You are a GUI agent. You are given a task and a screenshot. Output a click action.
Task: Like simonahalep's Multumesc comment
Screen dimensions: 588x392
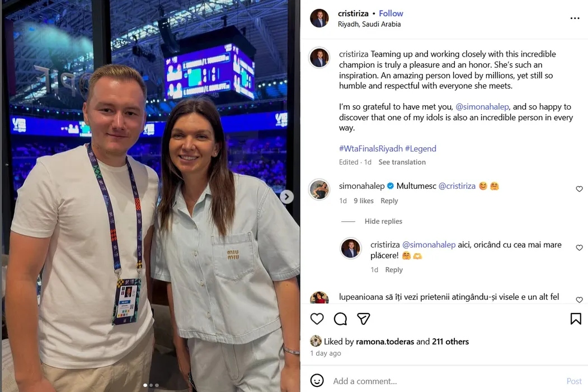(x=580, y=189)
